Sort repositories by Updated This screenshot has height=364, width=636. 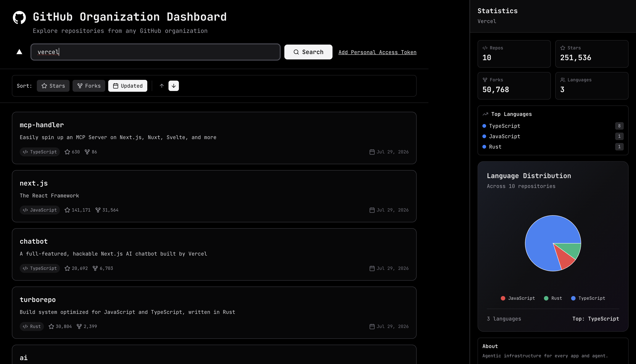point(128,86)
